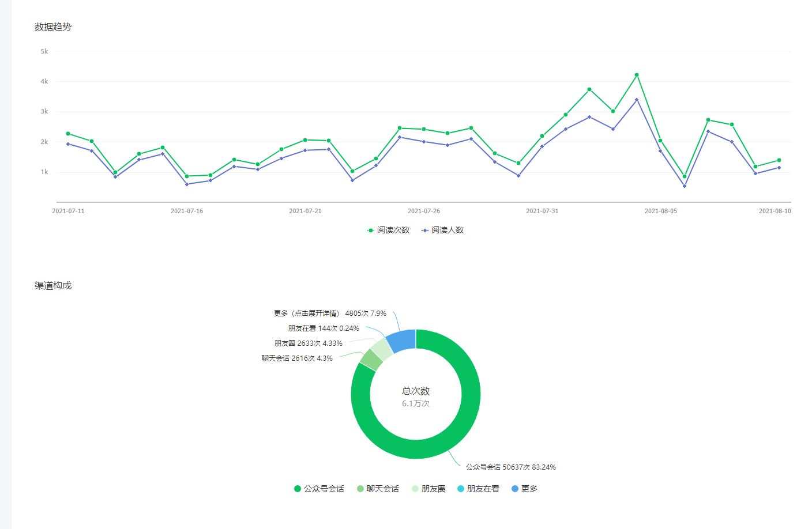This screenshot has height=529, width=812.
Task: Toggle 聊天会话 legend in donut chart
Action: click(x=378, y=489)
